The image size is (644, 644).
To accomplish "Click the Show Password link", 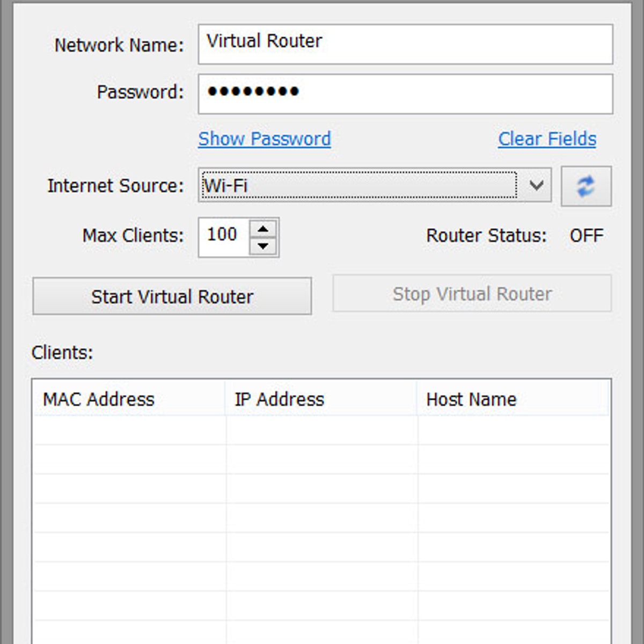I will (x=265, y=139).
